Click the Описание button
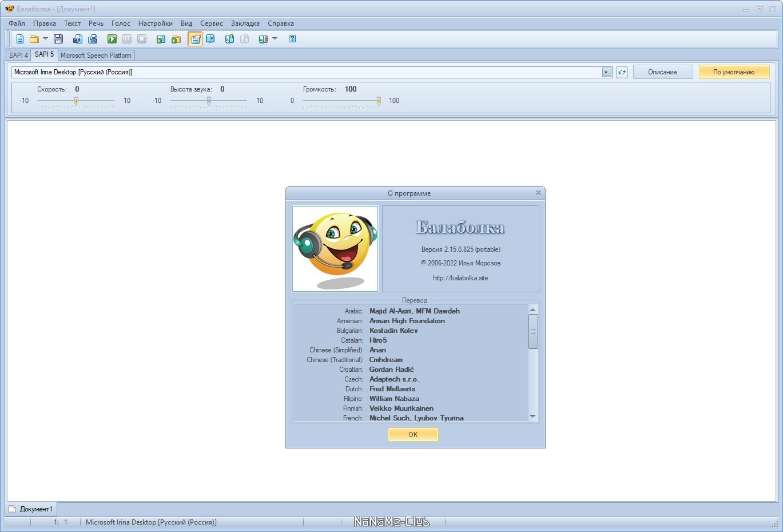 click(662, 72)
